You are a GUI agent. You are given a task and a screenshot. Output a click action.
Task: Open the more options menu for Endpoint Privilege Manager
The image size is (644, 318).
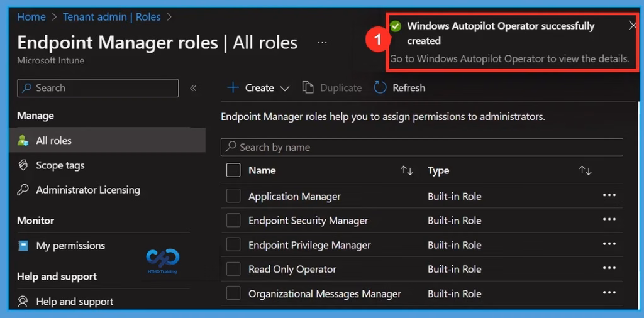click(x=609, y=244)
